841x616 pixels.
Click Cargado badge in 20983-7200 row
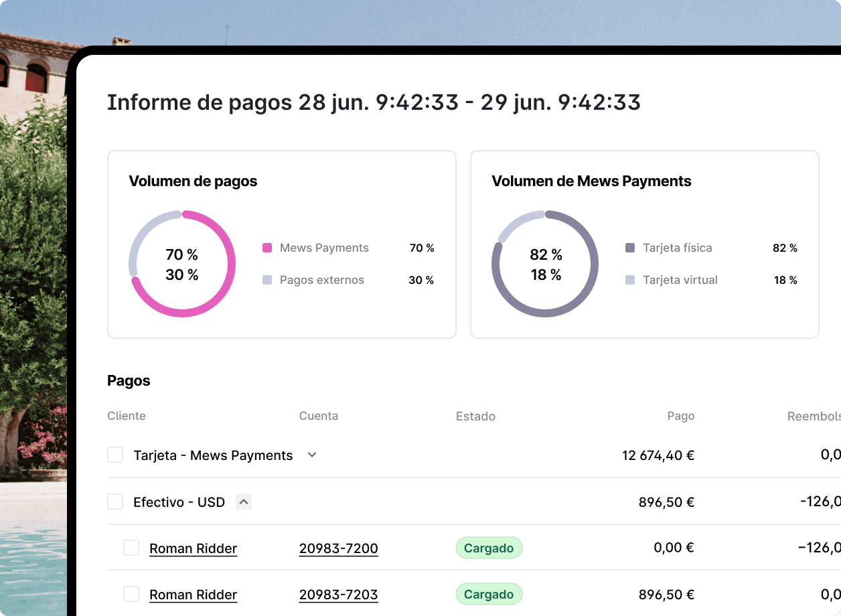click(x=489, y=548)
